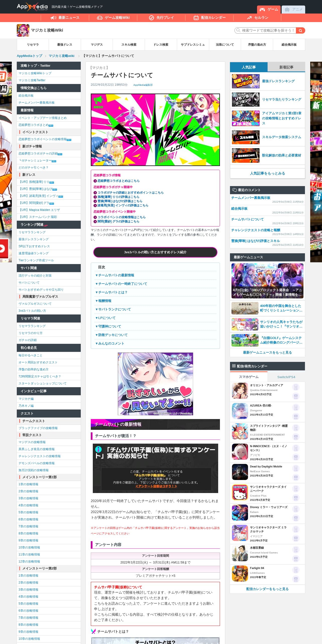Open the スキル検索 wiki menu item
Image resolution: width=322 pixels, height=644 pixels.
129,45
